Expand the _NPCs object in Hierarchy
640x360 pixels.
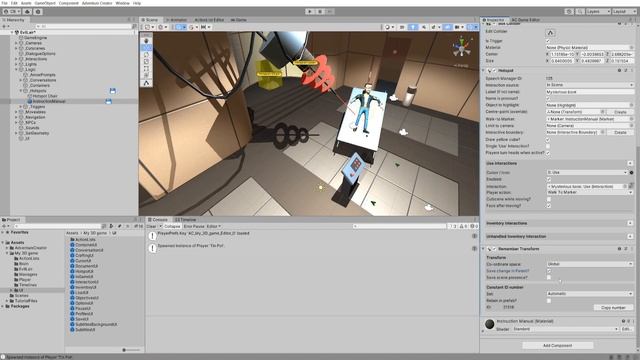[16, 122]
